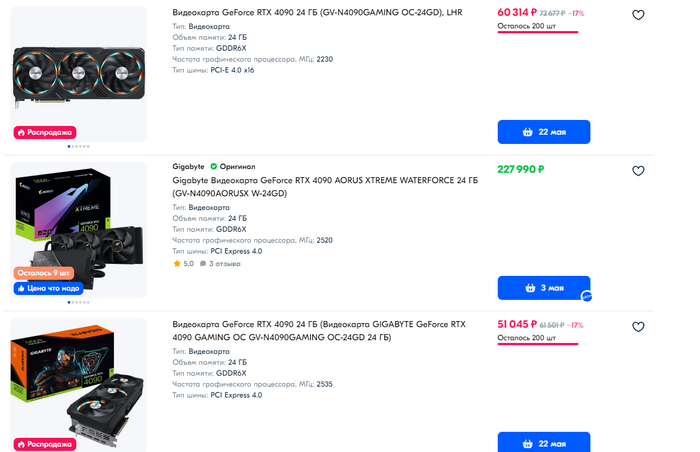Click the image carousel dots under the AORUS photo
Viewport: 700px width, 452px height.
click(78, 301)
